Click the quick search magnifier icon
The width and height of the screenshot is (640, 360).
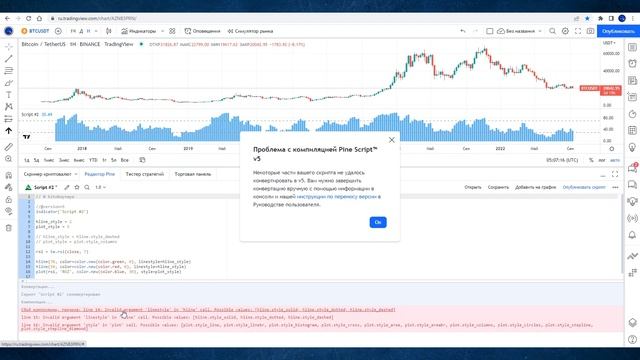pyautogui.click(x=552, y=31)
